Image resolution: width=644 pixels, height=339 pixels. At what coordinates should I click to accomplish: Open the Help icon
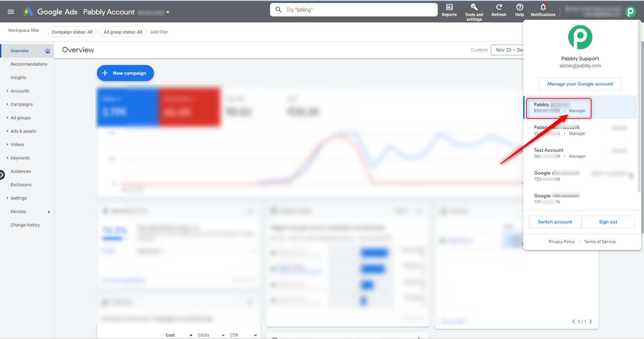click(x=520, y=10)
